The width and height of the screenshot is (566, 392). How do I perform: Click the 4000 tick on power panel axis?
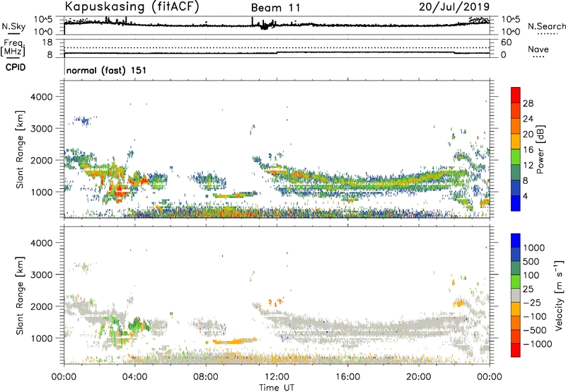42,97
